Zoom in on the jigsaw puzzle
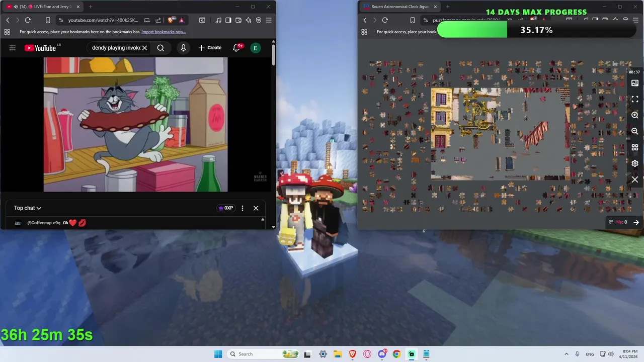 pyautogui.click(x=635, y=115)
